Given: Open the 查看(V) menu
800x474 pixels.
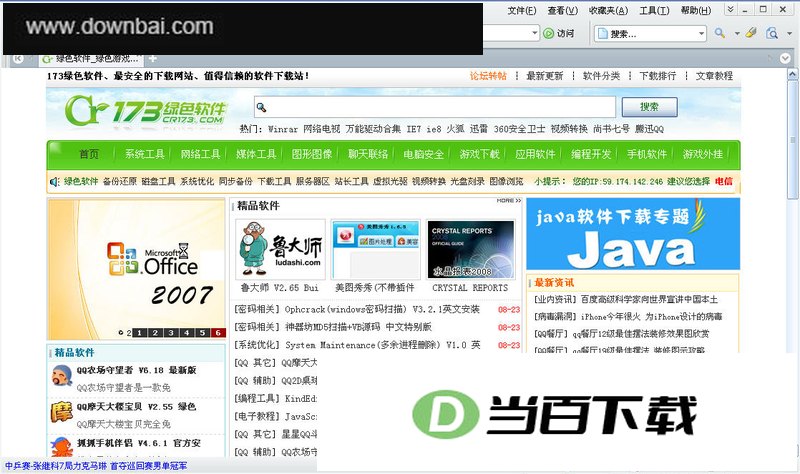Looking at the screenshot, I should click(562, 10).
